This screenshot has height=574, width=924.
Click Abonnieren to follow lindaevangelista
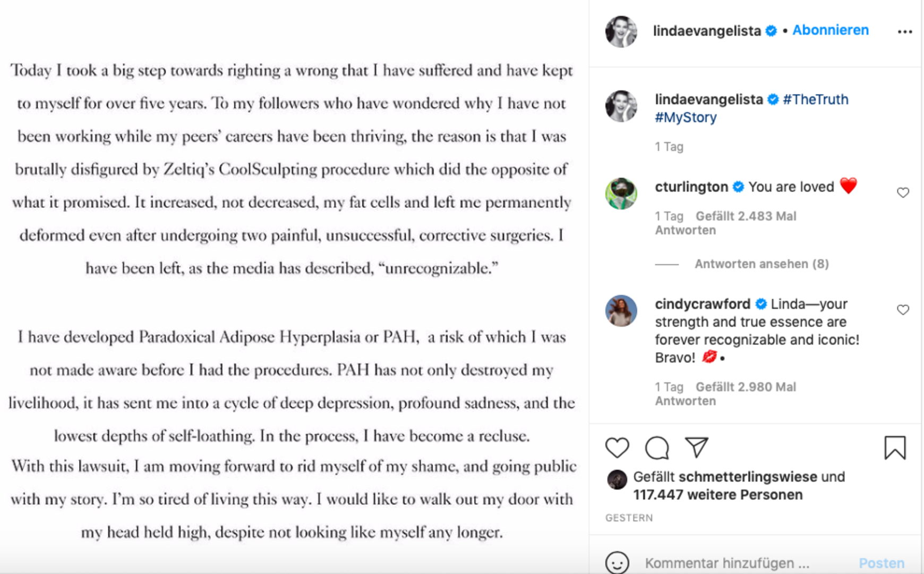(x=830, y=30)
